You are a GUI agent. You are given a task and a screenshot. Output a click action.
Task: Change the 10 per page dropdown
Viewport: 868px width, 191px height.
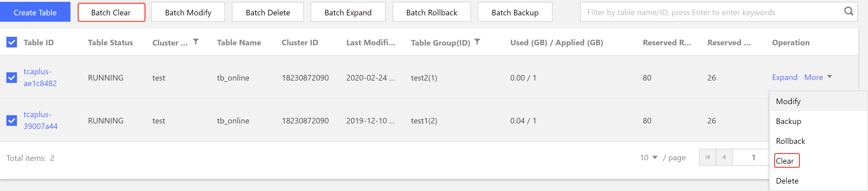pyautogui.click(x=649, y=158)
